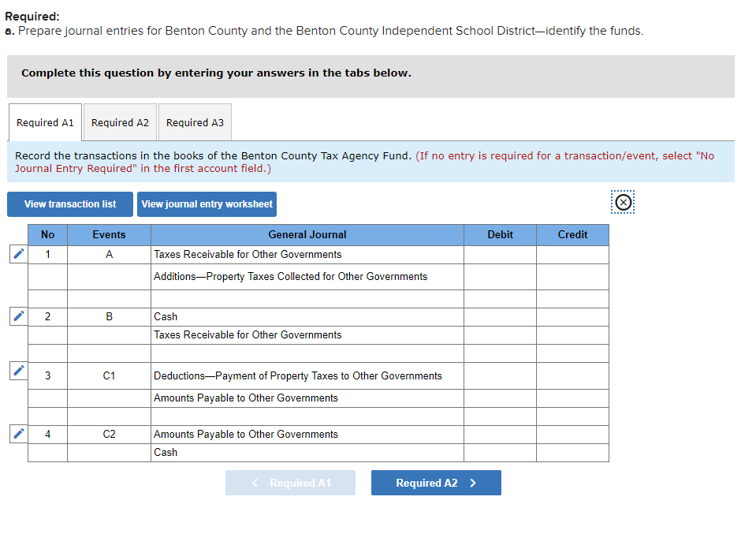Click the Required A2 navigation button at bottom
The width and height of the screenshot is (756, 549).
[436, 483]
